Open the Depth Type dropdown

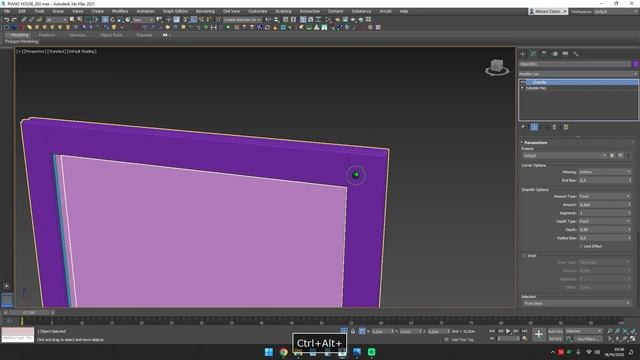tap(604, 221)
